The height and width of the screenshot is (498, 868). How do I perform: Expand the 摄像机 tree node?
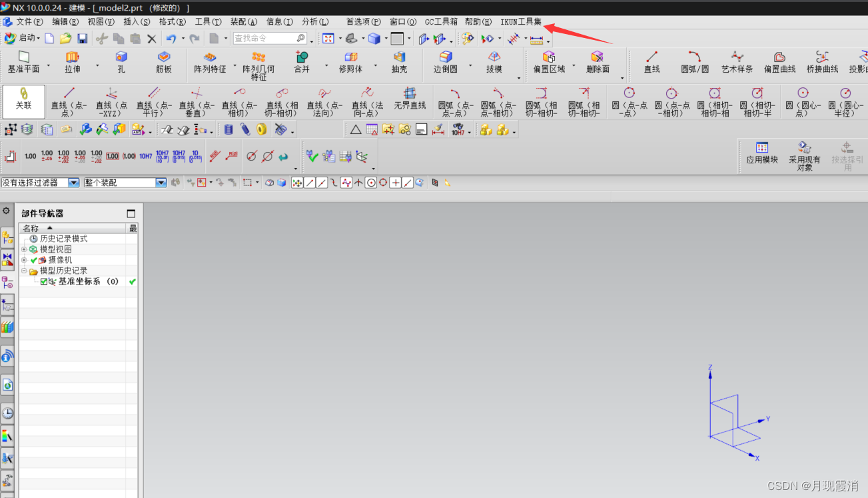[x=24, y=260]
